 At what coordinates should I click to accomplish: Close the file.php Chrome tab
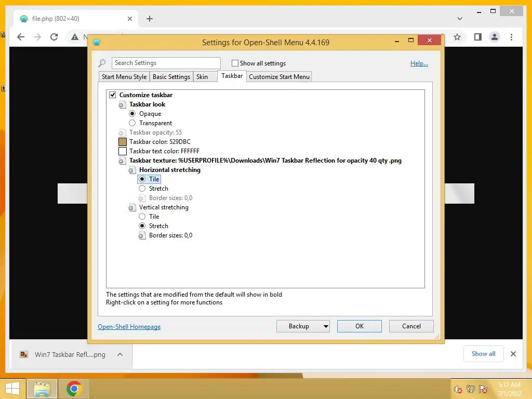[x=129, y=19]
